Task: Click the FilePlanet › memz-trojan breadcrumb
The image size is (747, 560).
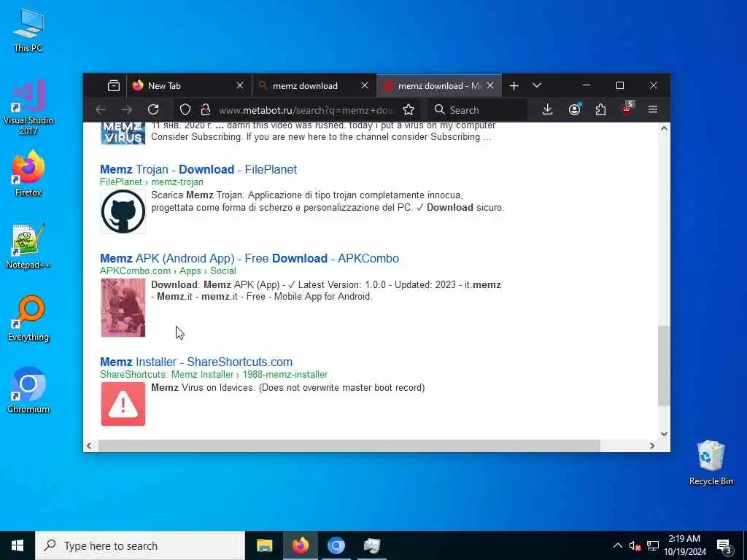Action: pyautogui.click(x=152, y=182)
